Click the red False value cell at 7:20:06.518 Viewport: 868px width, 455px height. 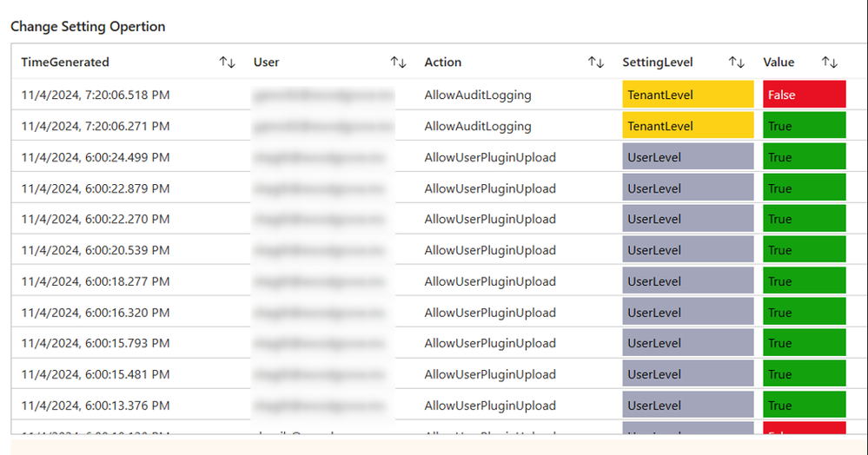(x=805, y=94)
